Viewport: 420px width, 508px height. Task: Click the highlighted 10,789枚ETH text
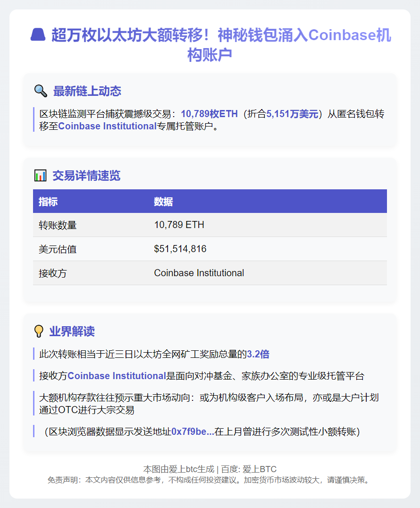209,114
